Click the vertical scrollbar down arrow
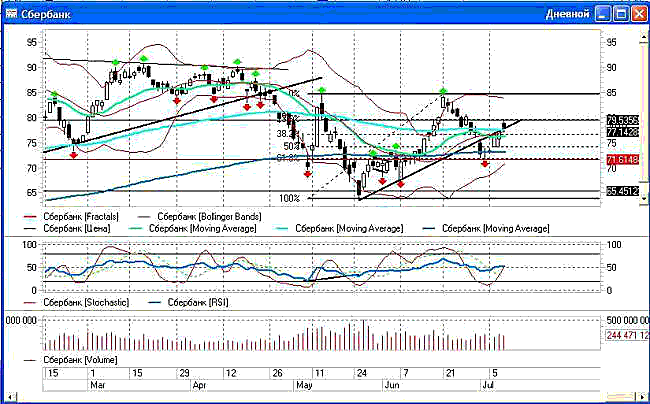Image resolution: width=650 pixels, height=404 pixels. tap(644, 198)
